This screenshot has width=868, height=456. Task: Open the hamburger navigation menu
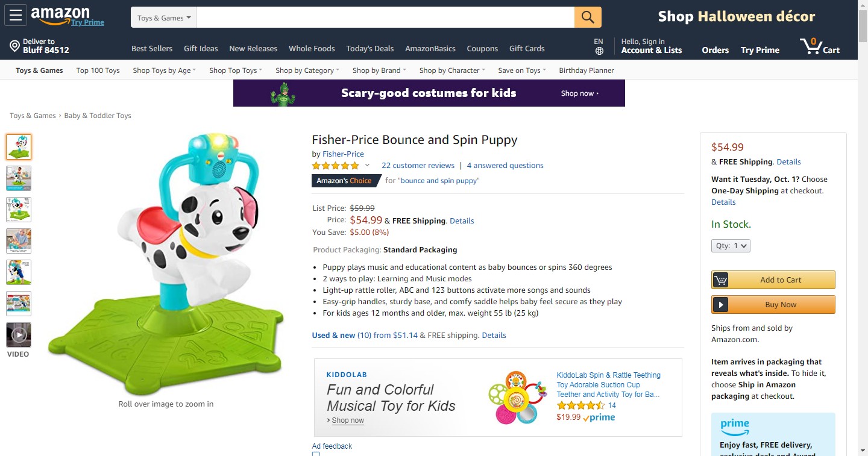coord(15,16)
